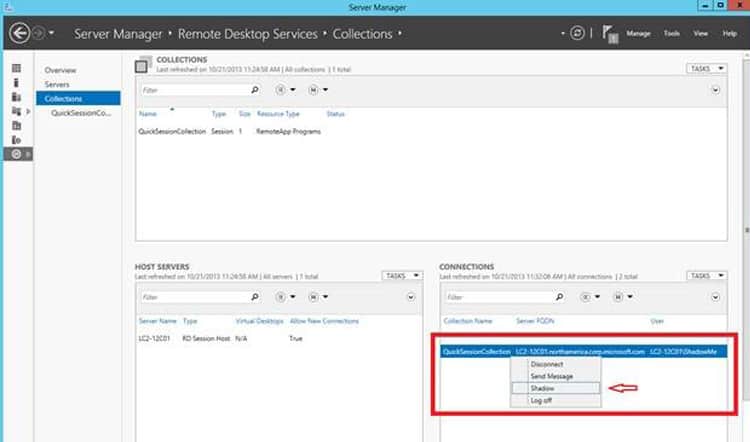Choose Disconnect from the context menu

(x=556, y=364)
